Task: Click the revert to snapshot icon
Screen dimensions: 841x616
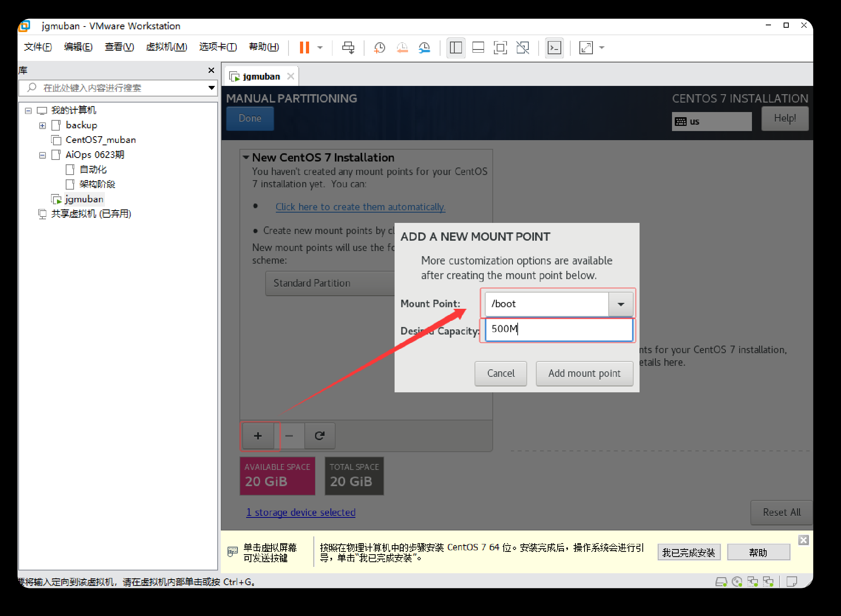Action: click(402, 48)
